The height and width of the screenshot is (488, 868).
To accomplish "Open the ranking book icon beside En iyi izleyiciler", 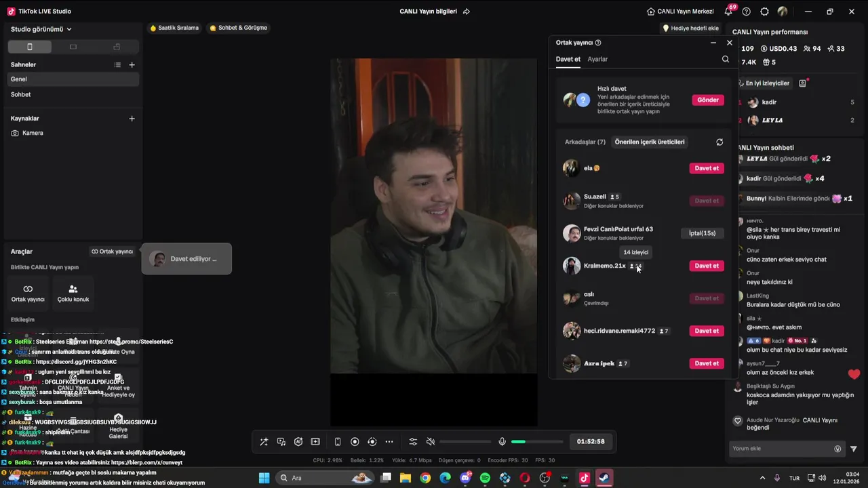I will 802,83.
